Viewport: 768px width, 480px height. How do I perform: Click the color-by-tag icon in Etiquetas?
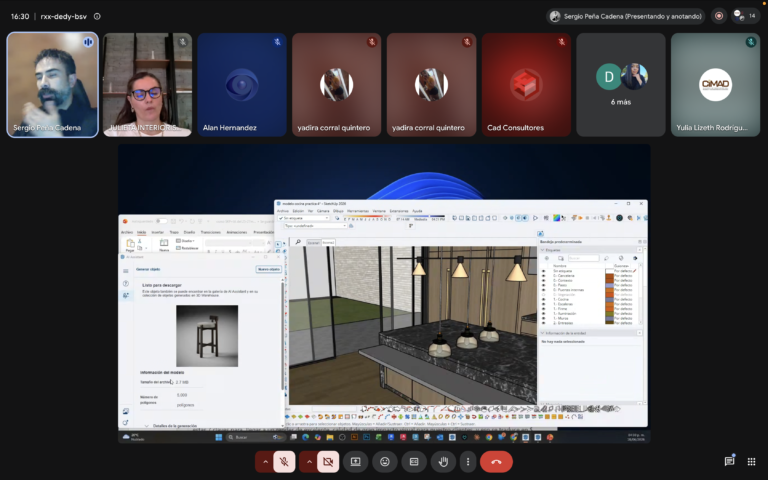[621, 258]
